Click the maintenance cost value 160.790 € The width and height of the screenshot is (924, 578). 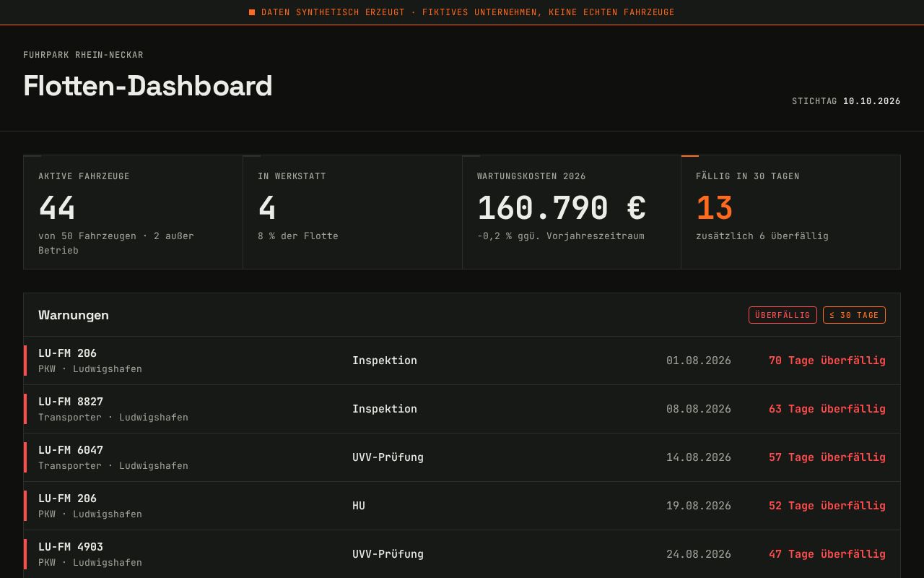pos(562,208)
